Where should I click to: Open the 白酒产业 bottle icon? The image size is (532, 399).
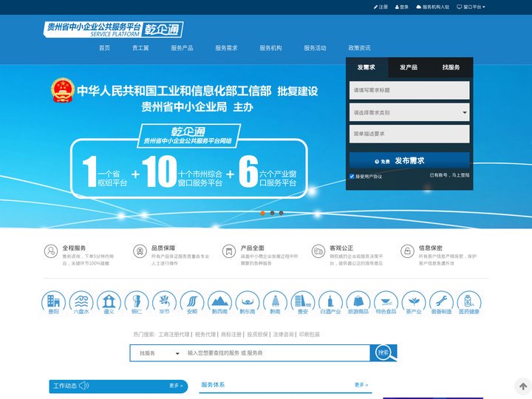330,303
